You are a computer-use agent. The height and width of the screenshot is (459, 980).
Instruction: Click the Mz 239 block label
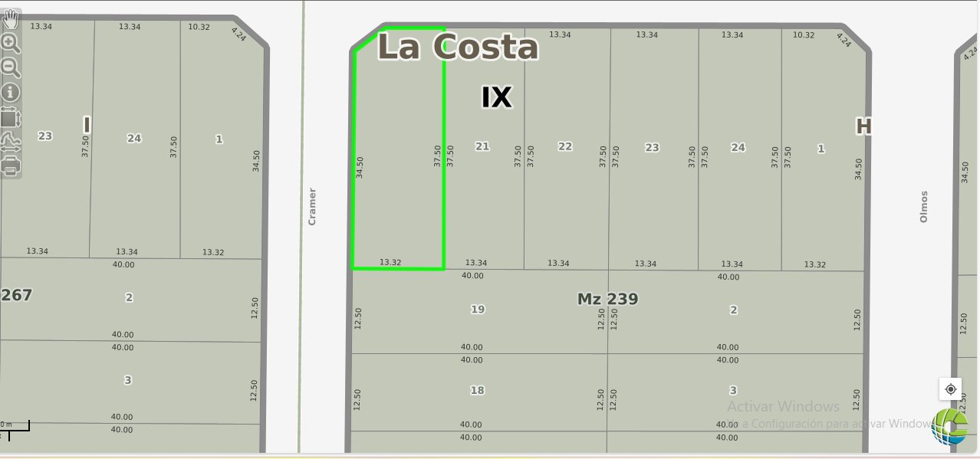point(607,299)
